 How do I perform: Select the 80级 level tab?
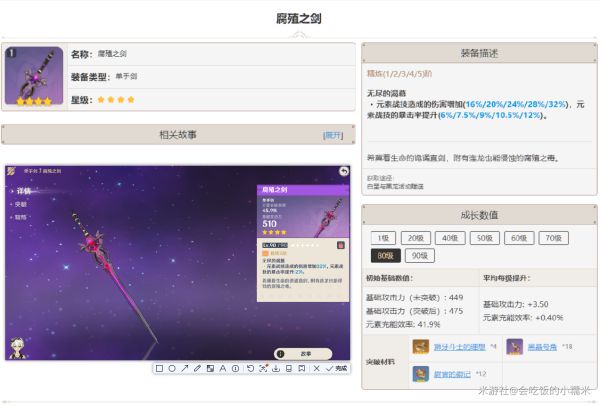pos(386,256)
